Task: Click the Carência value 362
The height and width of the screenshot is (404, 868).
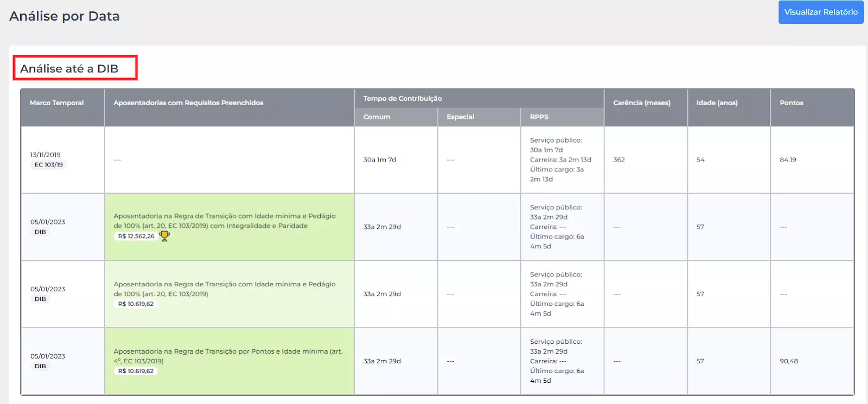Action: point(619,159)
